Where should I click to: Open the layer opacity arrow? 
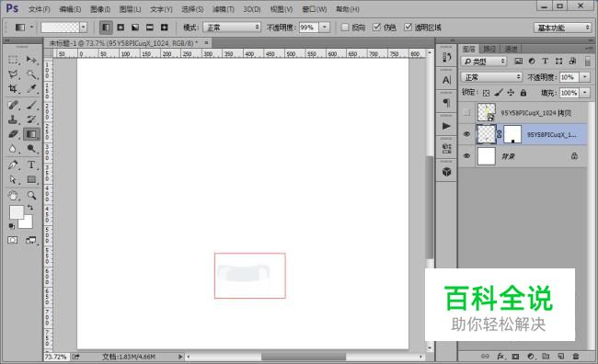[x=584, y=77]
